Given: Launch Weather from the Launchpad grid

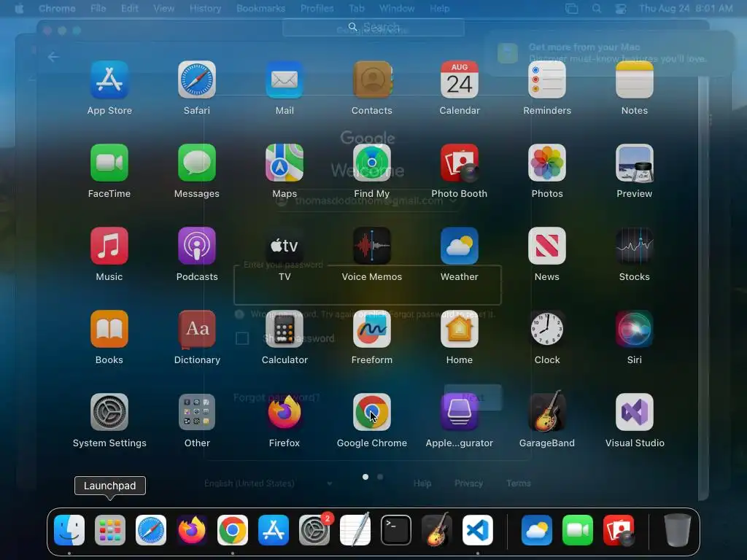Looking at the screenshot, I should tap(460, 246).
